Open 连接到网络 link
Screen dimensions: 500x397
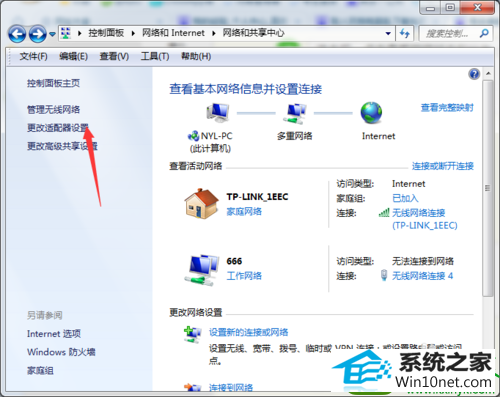coord(231,388)
